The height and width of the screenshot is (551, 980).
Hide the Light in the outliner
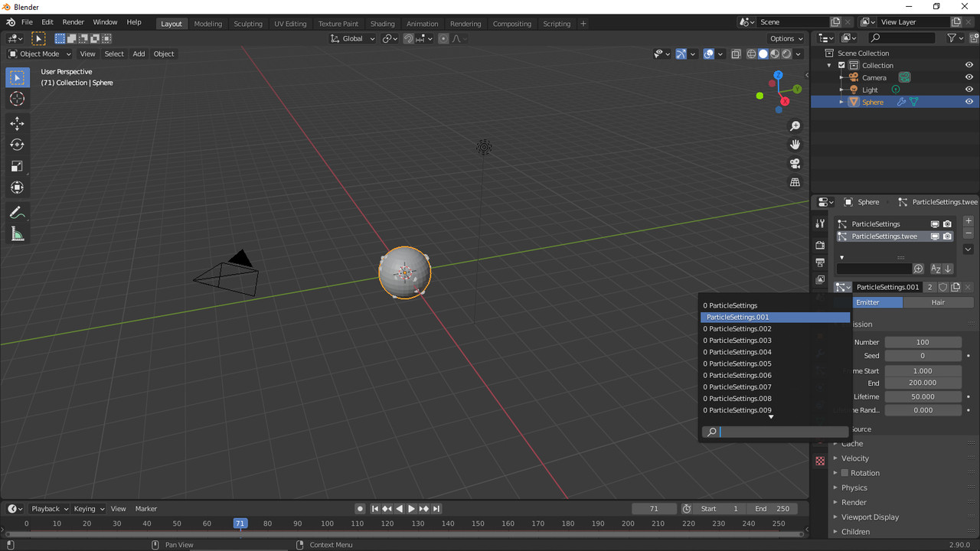tap(969, 90)
